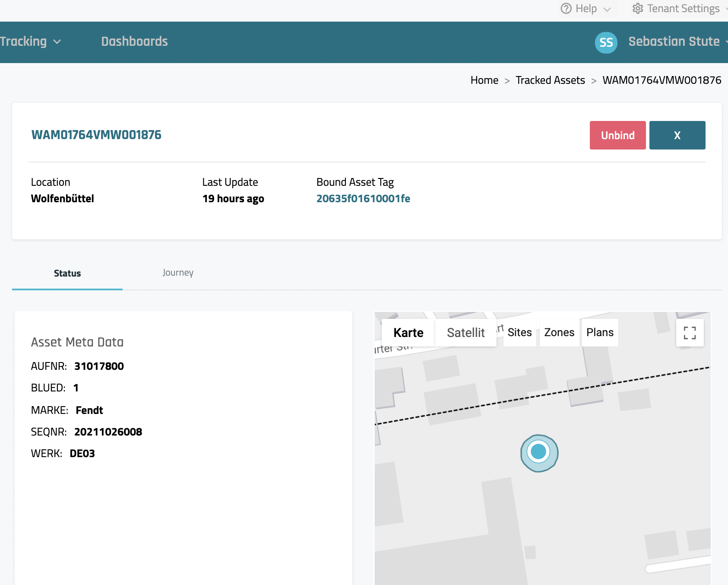The height and width of the screenshot is (585, 728).
Task: Click the Help question mark icon
Action: [x=566, y=9]
